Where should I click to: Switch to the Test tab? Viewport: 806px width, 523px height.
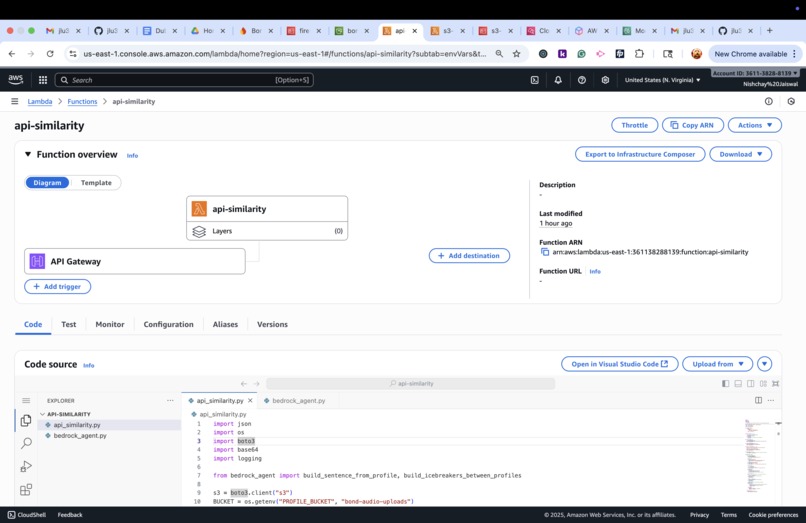[x=68, y=324]
